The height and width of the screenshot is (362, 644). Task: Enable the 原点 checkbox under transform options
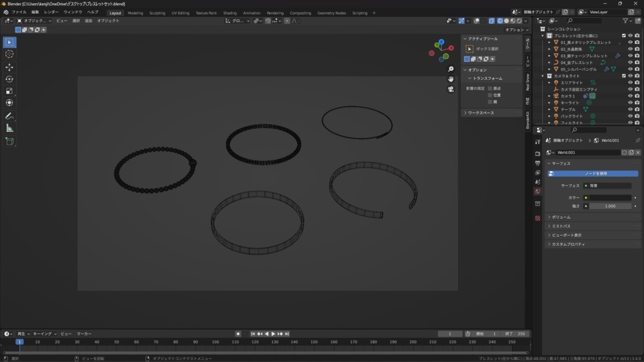pos(491,89)
